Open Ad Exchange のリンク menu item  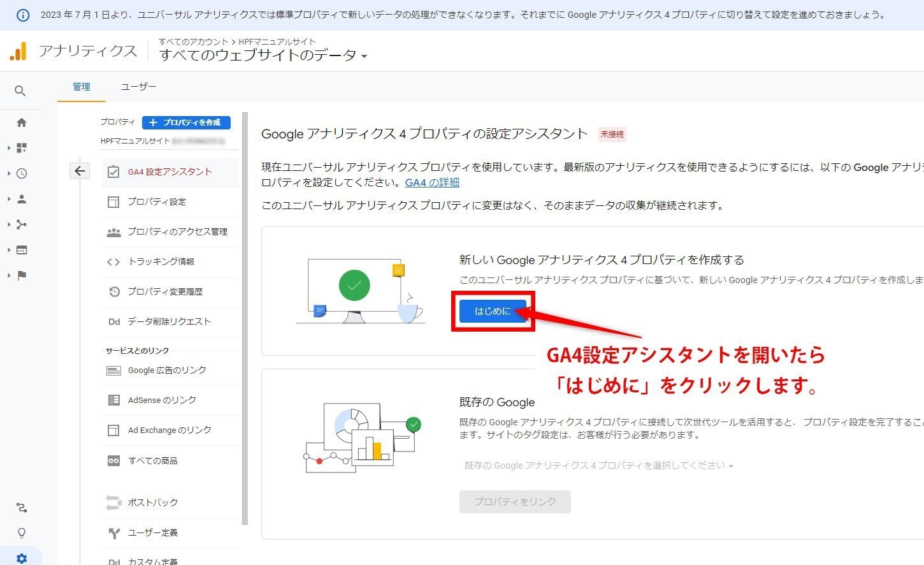(170, 430)
